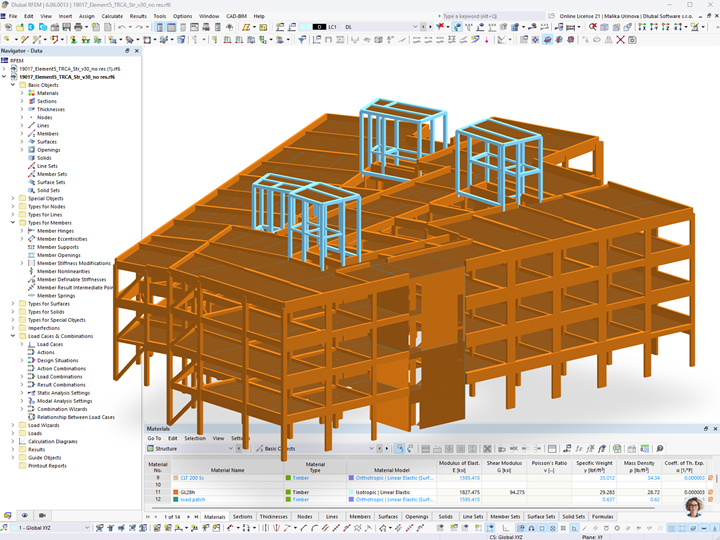Open the Calculate menu
This screenshot has width=720, height=540.
[112, 16]
